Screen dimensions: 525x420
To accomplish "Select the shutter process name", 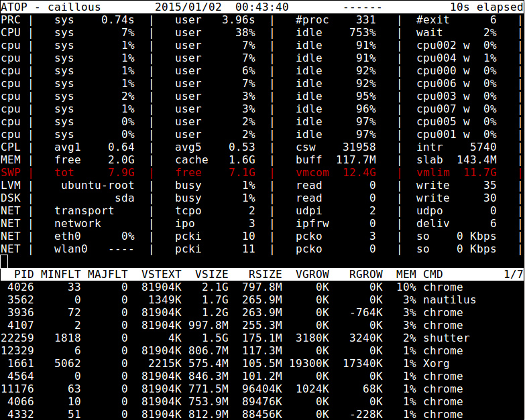I will pyautogui.click(x=446, y=338).
